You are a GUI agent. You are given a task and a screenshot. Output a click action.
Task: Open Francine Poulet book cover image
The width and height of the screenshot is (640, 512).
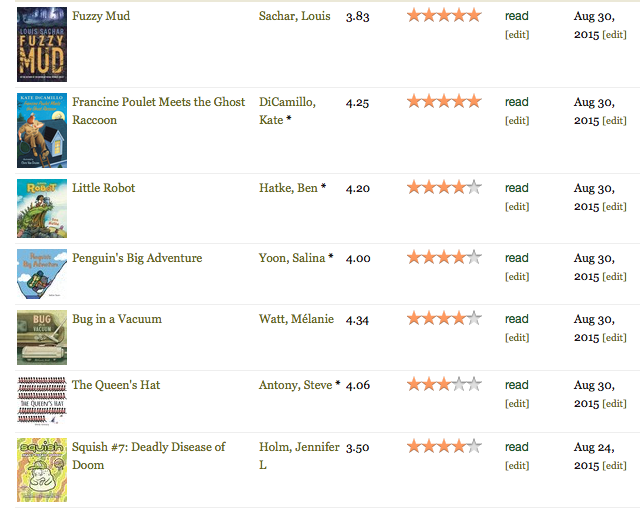tap(42, 130)
